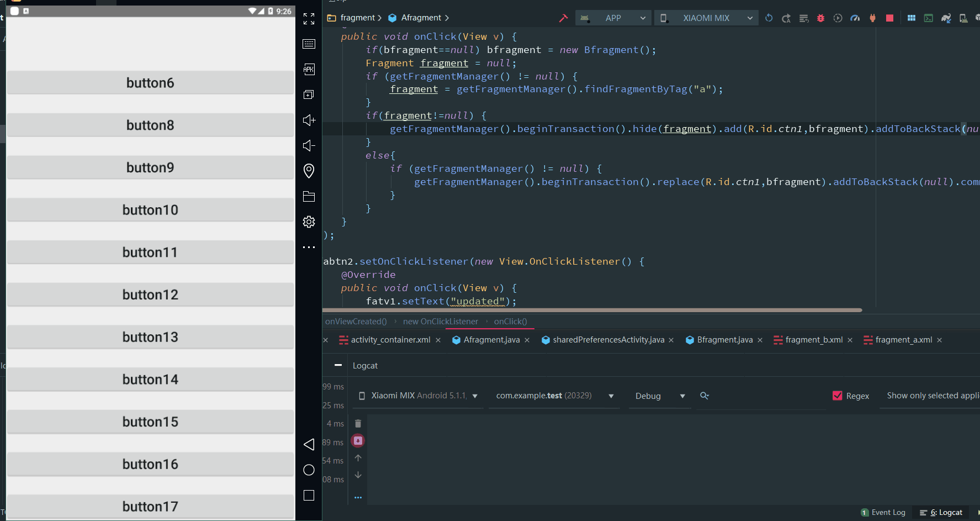Image resolution: width=980 pixels, height=521 pixels.
Task: Open the emulator keyboard mapping icon
Action: 309,44
